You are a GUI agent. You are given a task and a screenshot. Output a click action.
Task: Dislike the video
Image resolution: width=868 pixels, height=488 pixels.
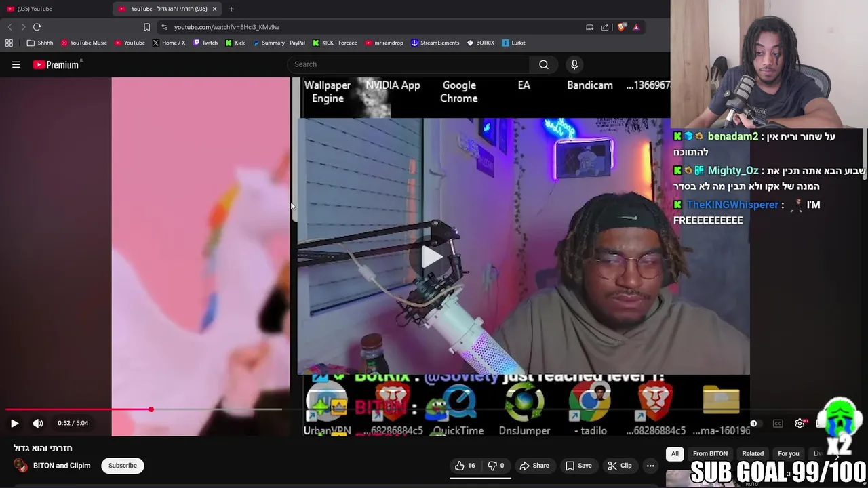tap(496, 466)
